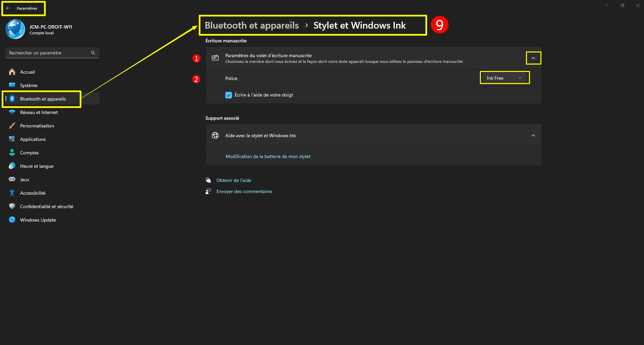Click the Personnalisation paintbrush icon
The width and height of the screenshot is (644, 345).
(12, 126)
